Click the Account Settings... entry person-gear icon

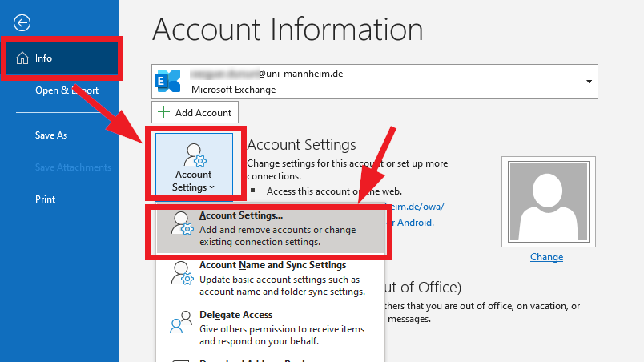pos(183,223)
